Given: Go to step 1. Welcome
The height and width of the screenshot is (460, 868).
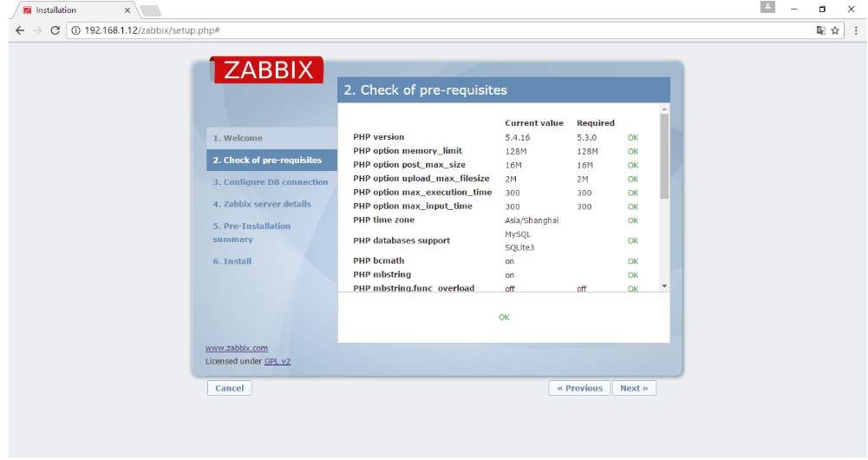Looking at the screenshot, I should (x=238, y=138).
